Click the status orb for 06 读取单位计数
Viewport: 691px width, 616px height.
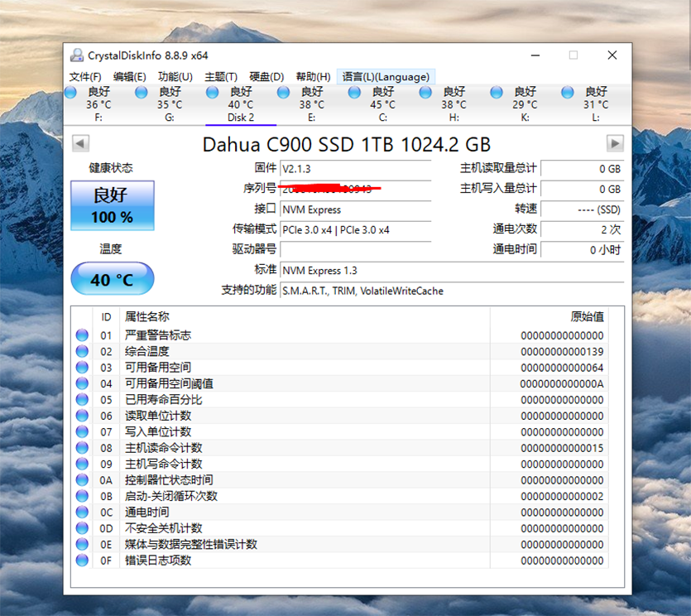82,416
